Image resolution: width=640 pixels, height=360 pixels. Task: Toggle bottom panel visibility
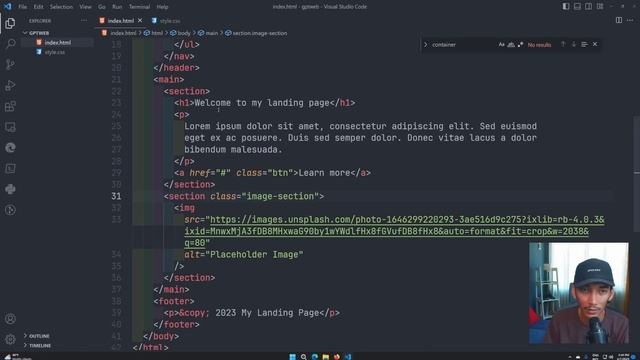(x=577, y=7)
